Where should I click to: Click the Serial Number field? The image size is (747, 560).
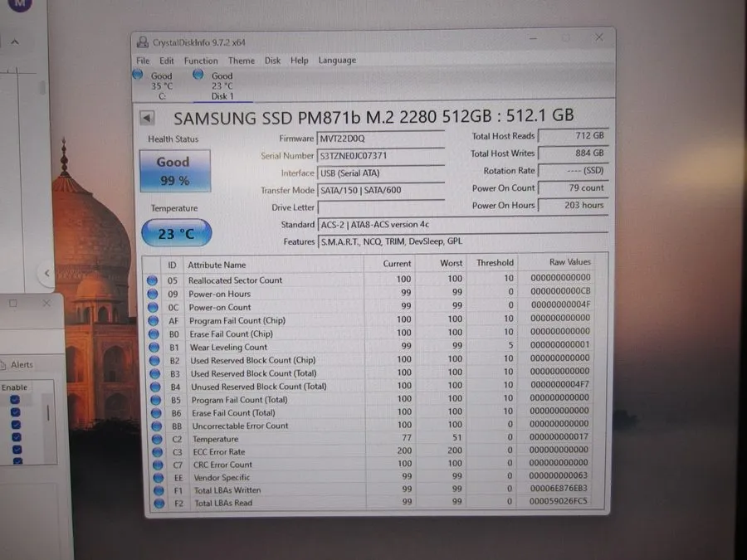[381, 156]
